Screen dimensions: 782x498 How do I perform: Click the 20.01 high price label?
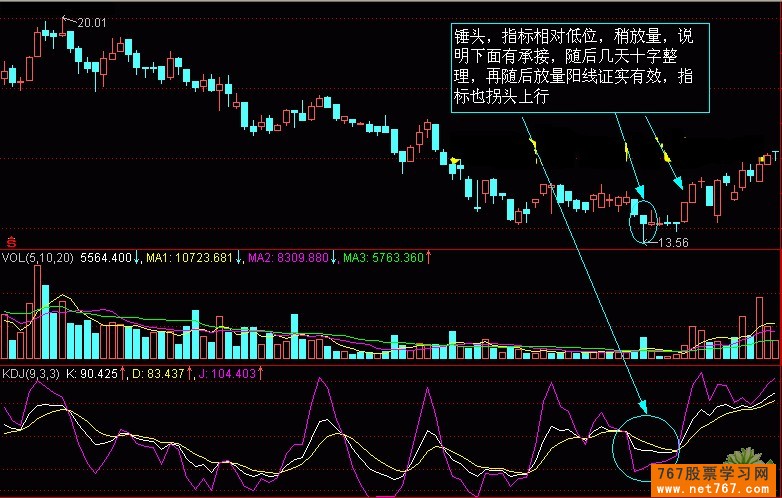tap(93, 20)
